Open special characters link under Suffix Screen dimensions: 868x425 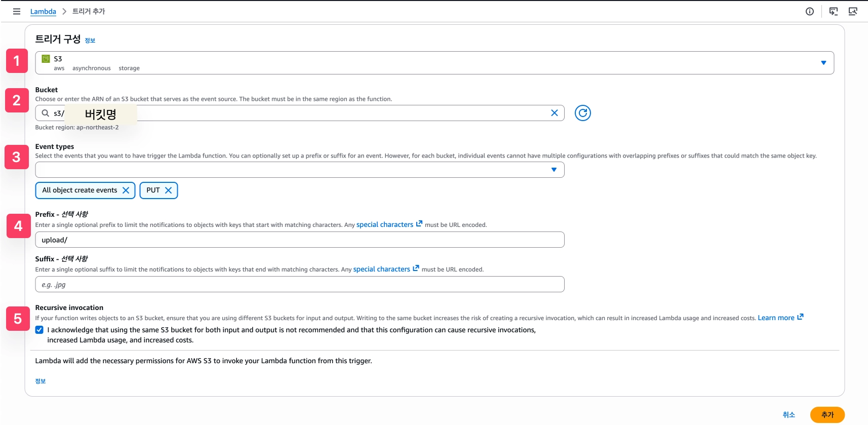382,269
